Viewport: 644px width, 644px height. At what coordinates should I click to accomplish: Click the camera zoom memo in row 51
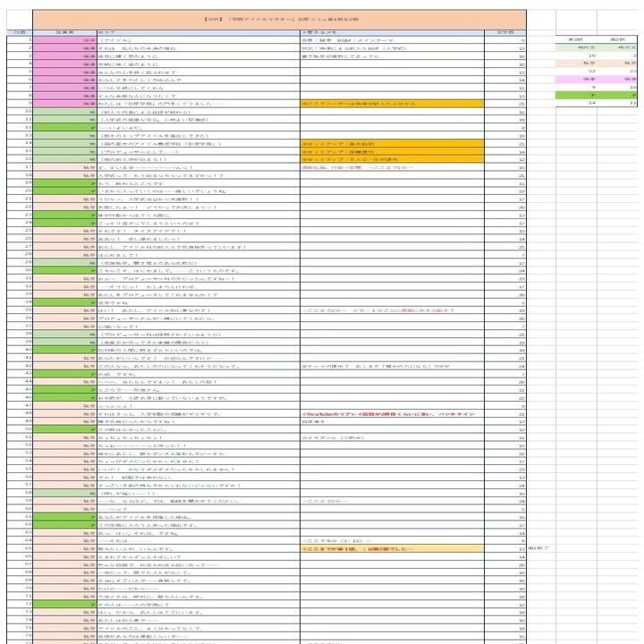click(x=393, y=437)
